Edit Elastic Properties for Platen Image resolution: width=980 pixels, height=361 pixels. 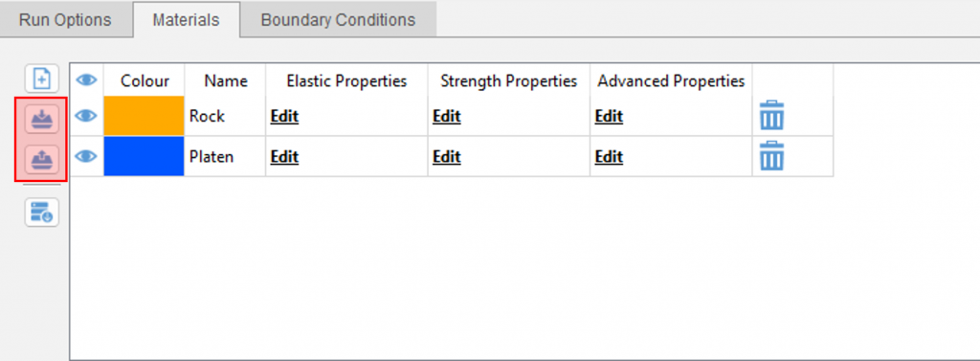pyautogui.click(x=284, y=157)
